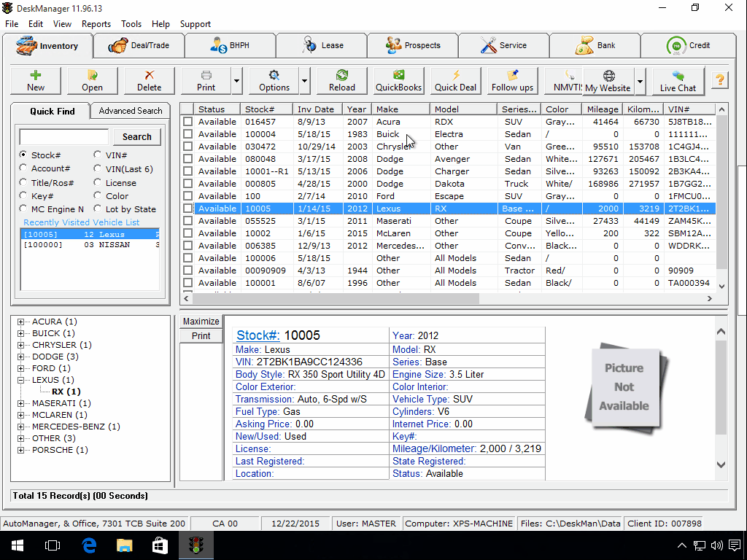Expand the DODGE tree node
This screenshot has width=747, height=560.
click(20, 357)
